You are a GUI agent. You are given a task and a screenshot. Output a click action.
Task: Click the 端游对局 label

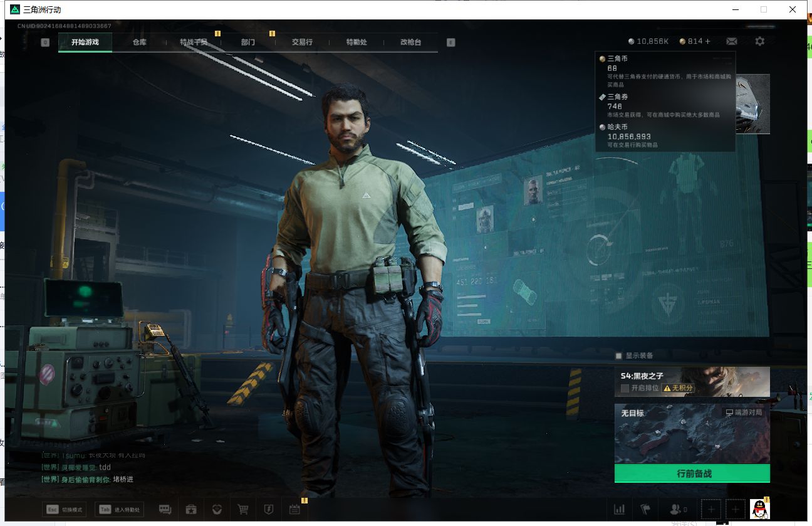[x=744, y=413]
